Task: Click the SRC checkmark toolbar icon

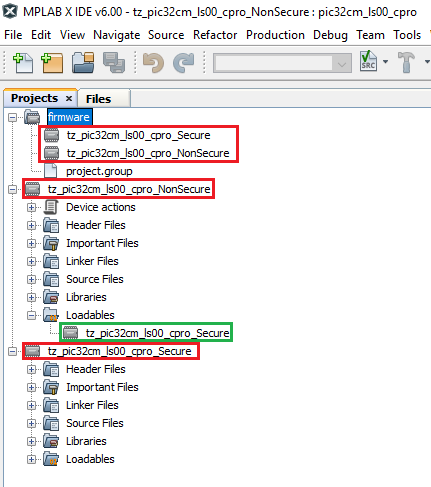Action: tap(368, 61)
